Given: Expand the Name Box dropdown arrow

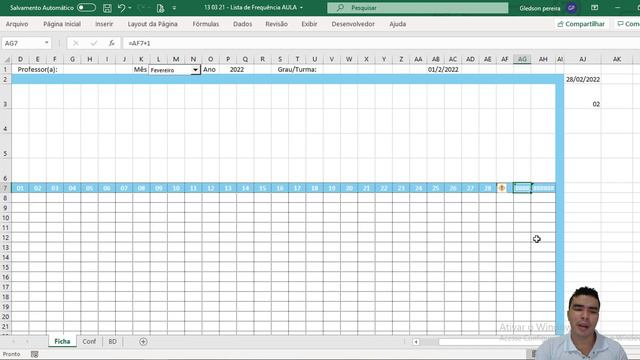Looking at the screenshot, I should coord(47,43).
